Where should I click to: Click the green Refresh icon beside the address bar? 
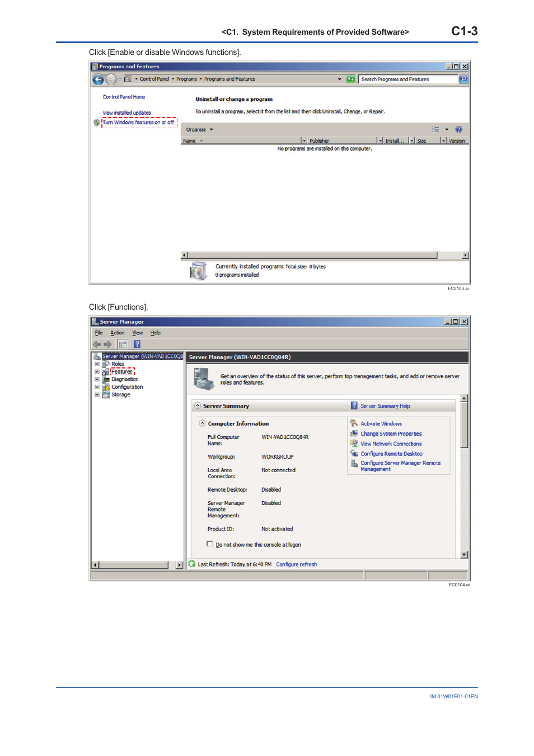click(351, 80)
